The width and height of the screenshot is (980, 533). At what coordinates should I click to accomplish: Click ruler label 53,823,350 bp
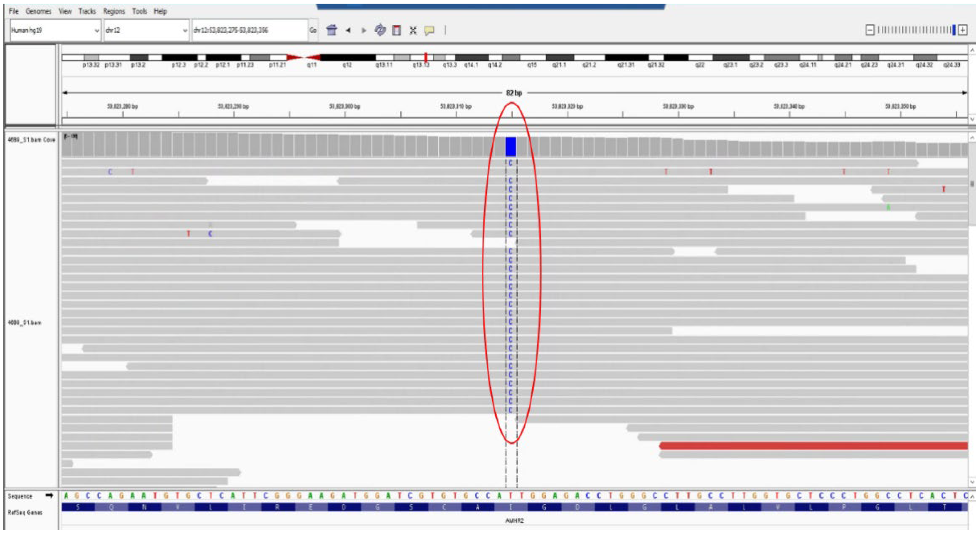(x=901, y=106)
